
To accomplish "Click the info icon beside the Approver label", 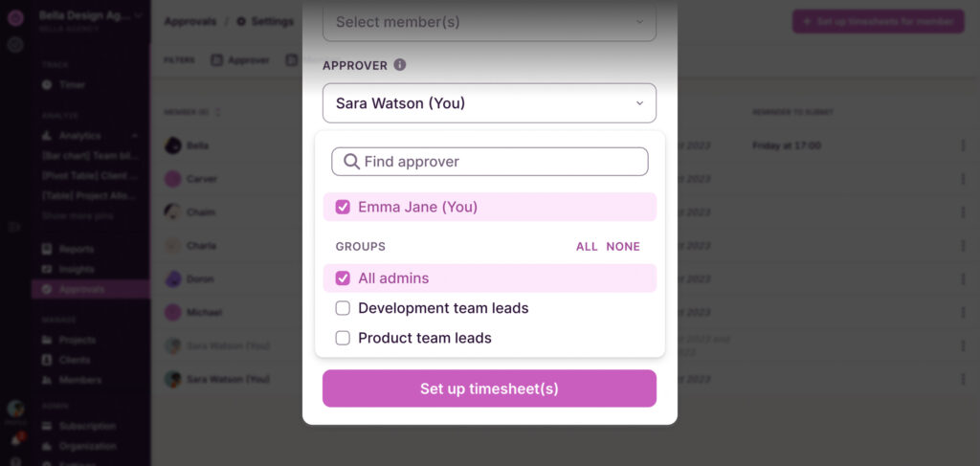I will pos(400,65).
